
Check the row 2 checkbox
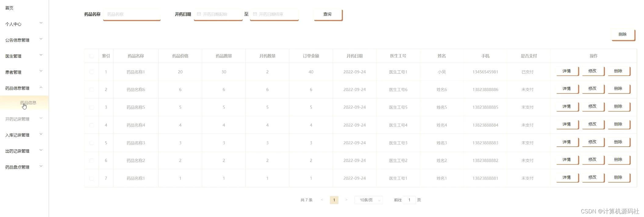click(91, 89)
